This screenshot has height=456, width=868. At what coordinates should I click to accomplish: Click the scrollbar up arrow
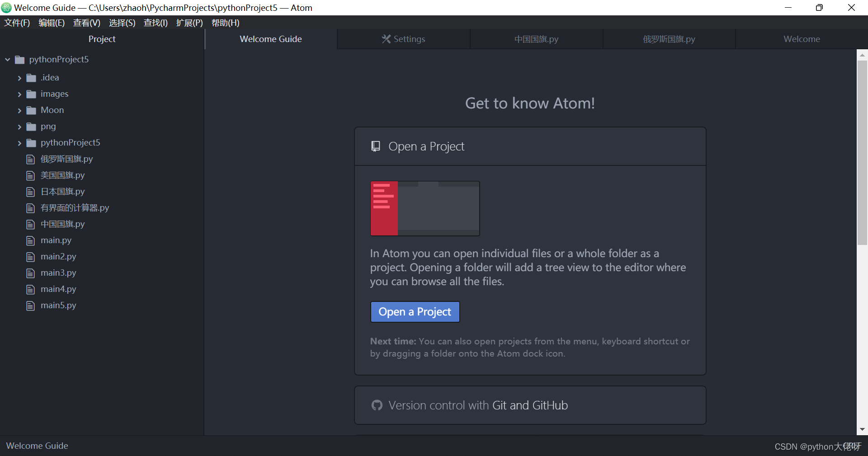pos(863,55)
